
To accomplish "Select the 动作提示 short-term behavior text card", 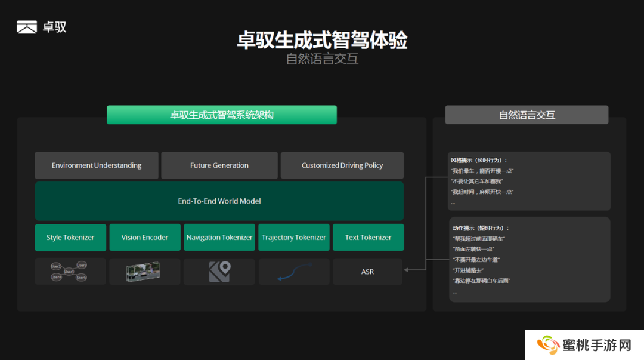I will tap(529, 259).
